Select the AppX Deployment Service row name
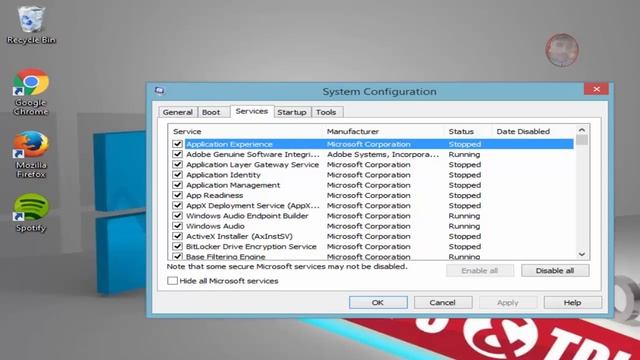 point(253,205)
